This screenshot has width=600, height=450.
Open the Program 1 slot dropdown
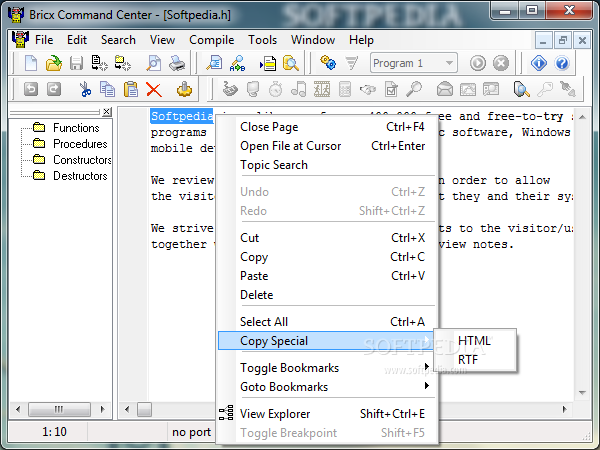450,63
